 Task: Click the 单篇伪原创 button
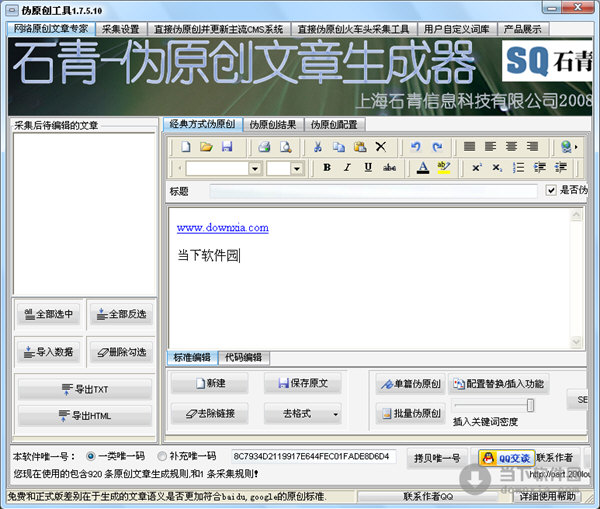pyautogui.click(x=411, y=384)
